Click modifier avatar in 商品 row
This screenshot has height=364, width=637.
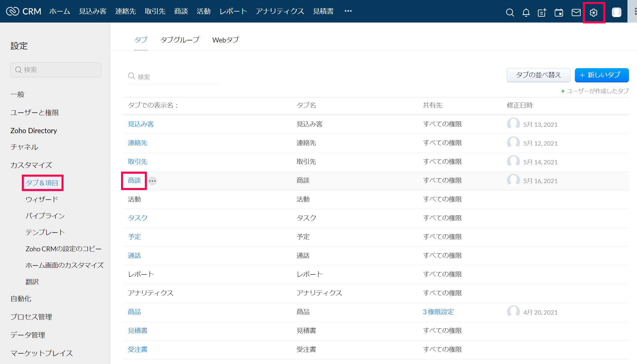click(x=513, y=312)
